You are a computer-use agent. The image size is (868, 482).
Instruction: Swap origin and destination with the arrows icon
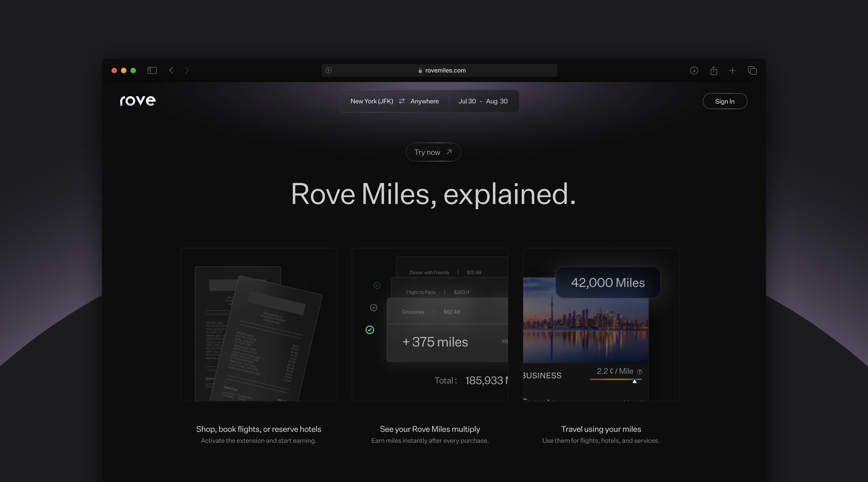[402, 101]
